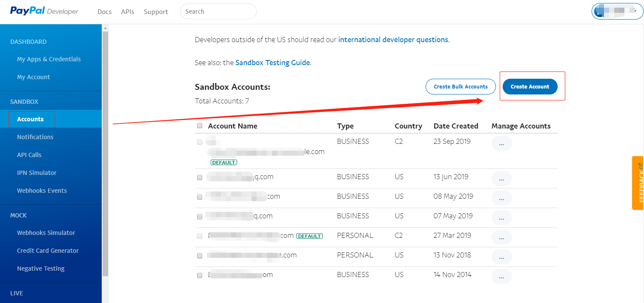Click the Manage Accounts column header
The height and width of the screenshot is (303, 644).
coord(521,126)
